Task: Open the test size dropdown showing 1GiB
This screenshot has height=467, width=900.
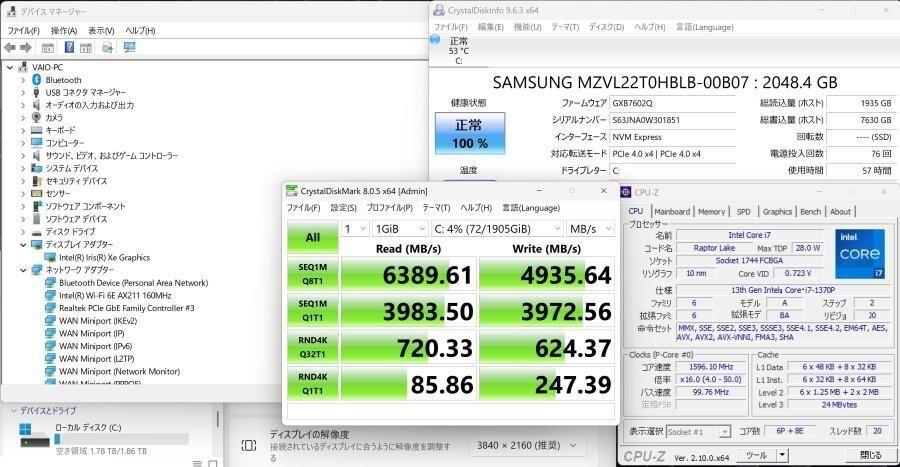Action: [x=400, y=229]
